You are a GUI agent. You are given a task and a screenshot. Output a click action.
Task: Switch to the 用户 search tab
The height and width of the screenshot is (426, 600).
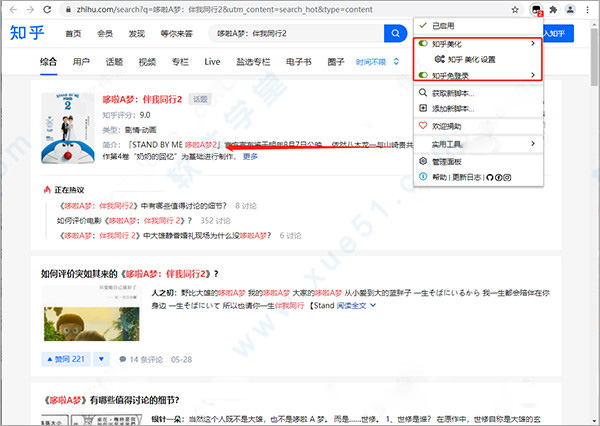point(81,62)
